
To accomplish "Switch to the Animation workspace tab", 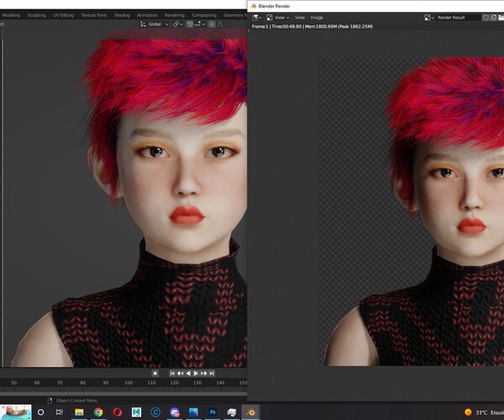I will click(147, 15).
